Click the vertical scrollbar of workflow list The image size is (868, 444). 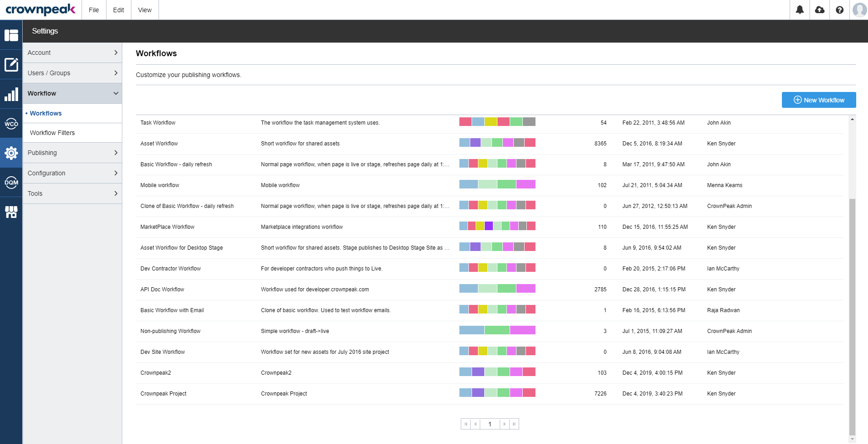852,316
